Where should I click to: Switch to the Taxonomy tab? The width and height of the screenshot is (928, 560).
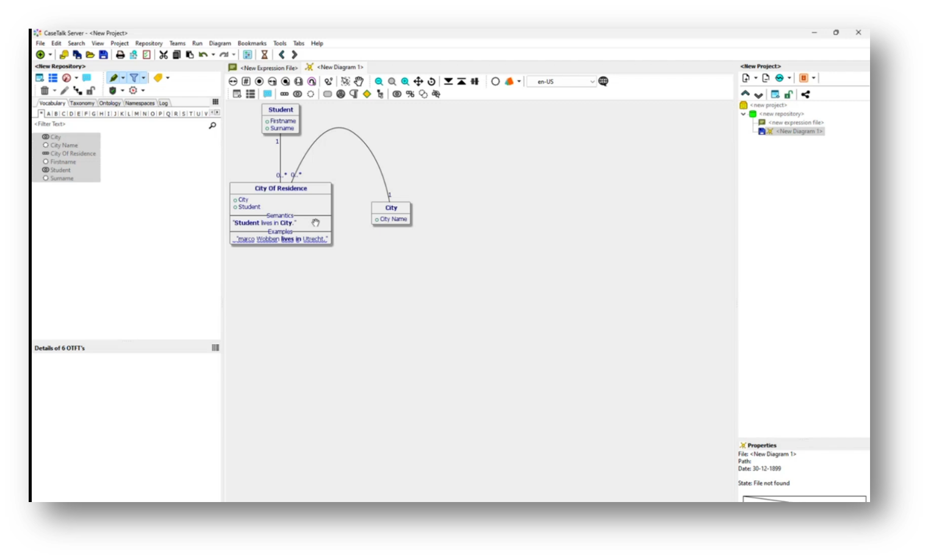pos(82,103)
